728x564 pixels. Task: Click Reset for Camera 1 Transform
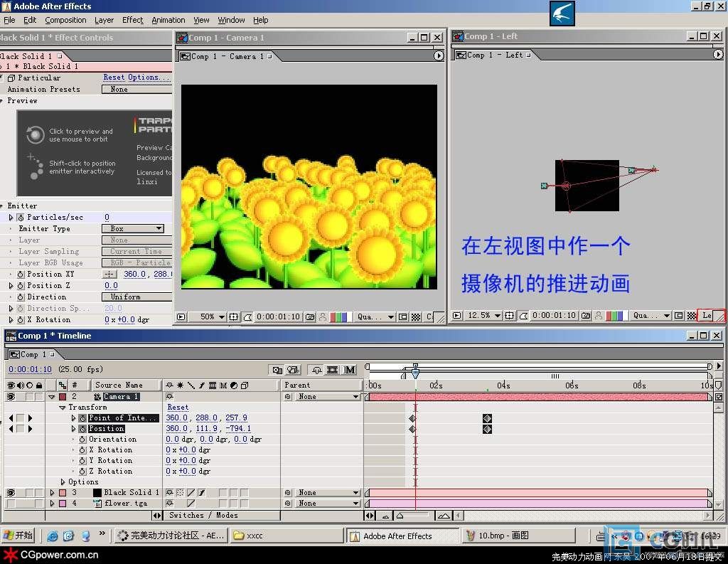click(x=178, y=408)
